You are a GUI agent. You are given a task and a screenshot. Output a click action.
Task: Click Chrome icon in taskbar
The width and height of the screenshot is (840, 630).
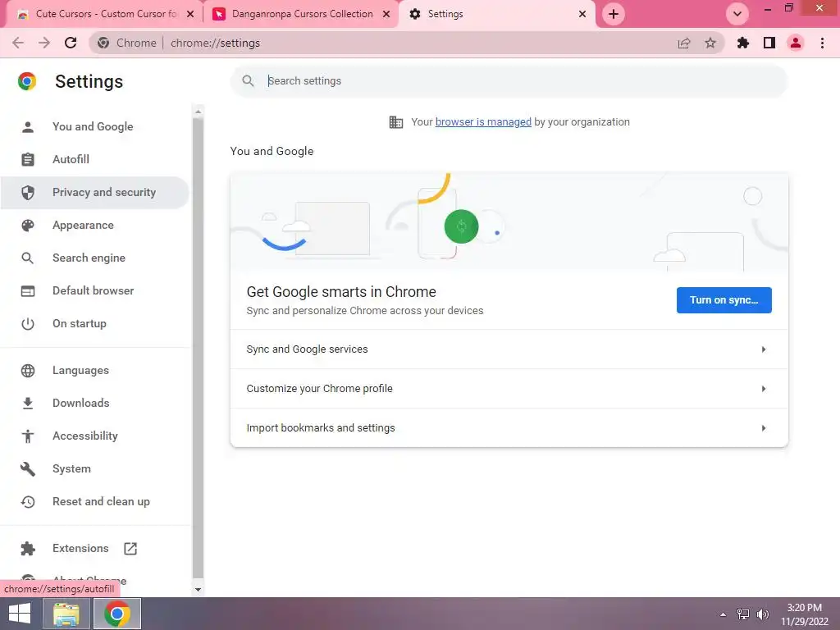[117, 614]
